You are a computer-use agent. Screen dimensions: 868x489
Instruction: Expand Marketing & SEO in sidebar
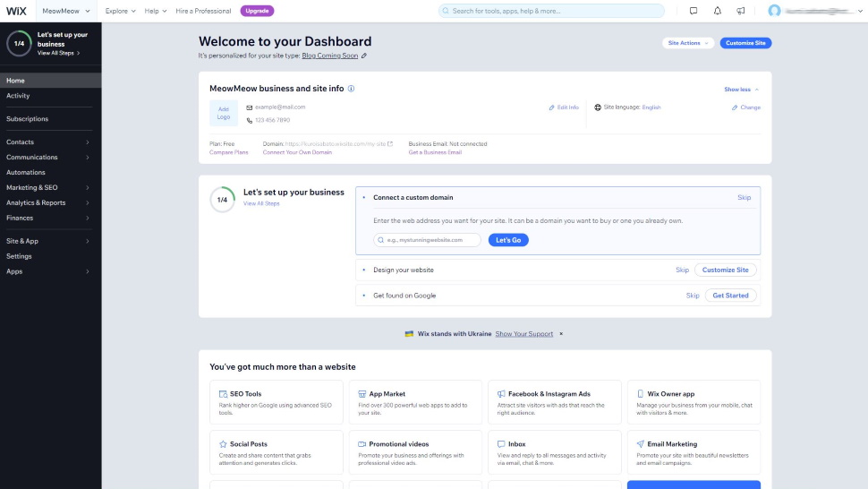50,188
